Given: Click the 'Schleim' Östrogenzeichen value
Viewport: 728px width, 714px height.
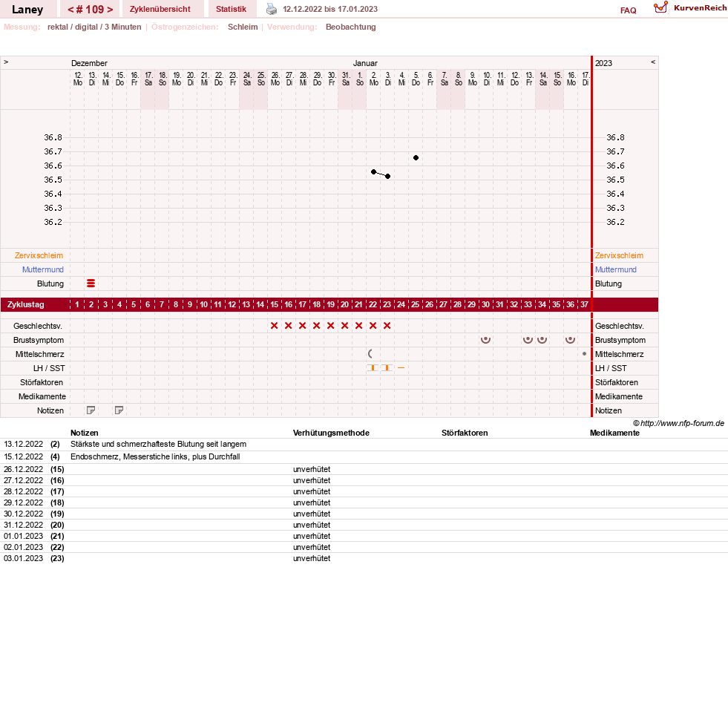Looking at the screenshot, I should pos(243,27).
